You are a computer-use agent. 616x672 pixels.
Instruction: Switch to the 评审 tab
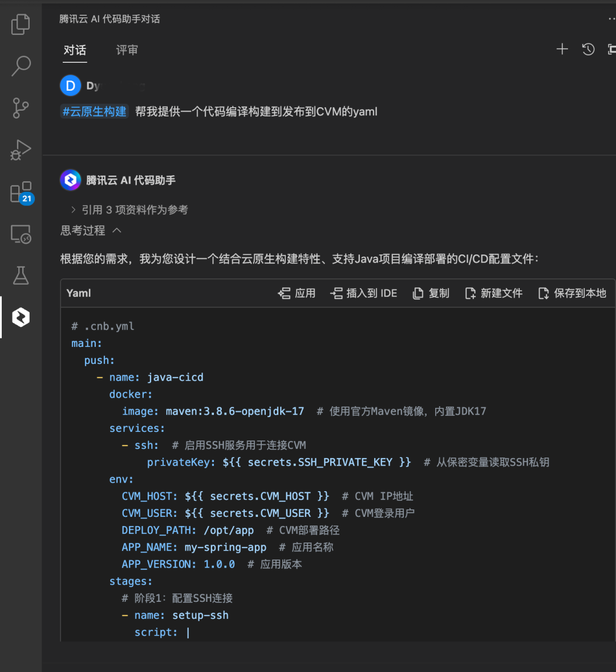[127, 50]
